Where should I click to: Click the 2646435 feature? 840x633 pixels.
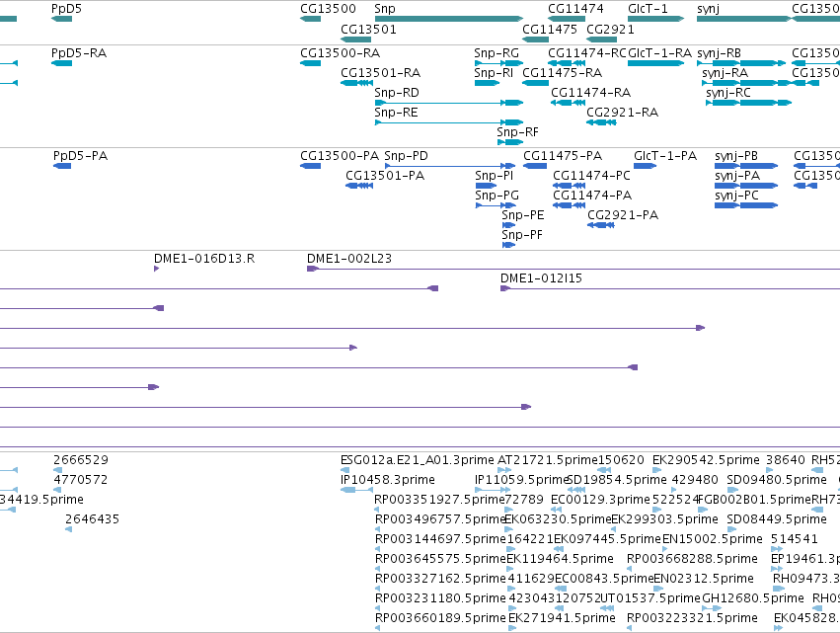(x=68, y=529)
